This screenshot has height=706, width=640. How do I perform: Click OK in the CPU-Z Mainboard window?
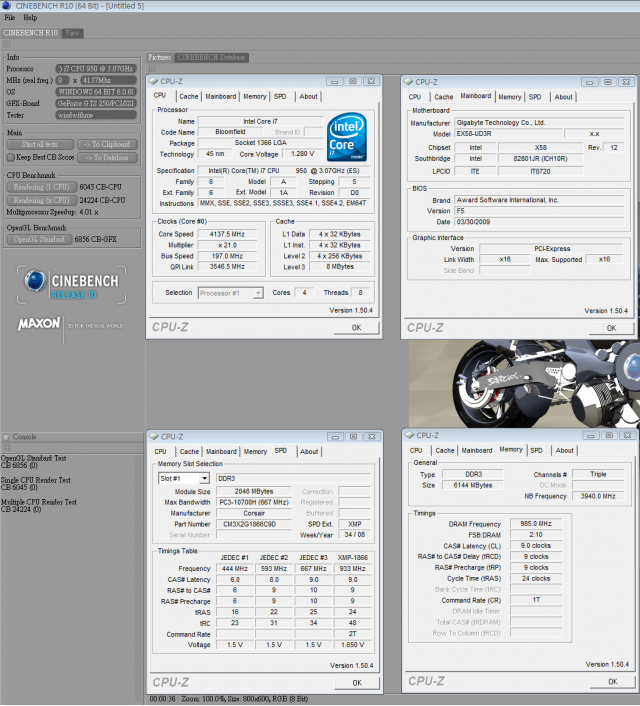pos(611,328)
